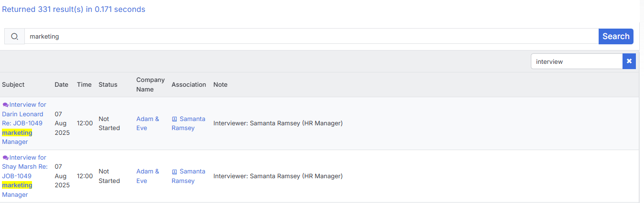Screen dimensions: 644x203
Task: Open Adam & Eve company in Shay Marsh row
Action: (148, 176)
